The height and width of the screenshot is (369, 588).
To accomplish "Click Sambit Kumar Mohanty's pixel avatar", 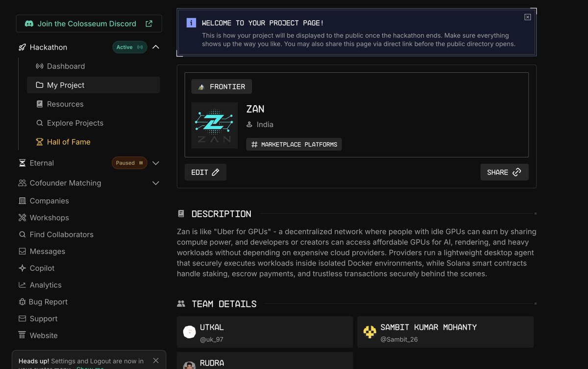I will (x=370, y=332).
